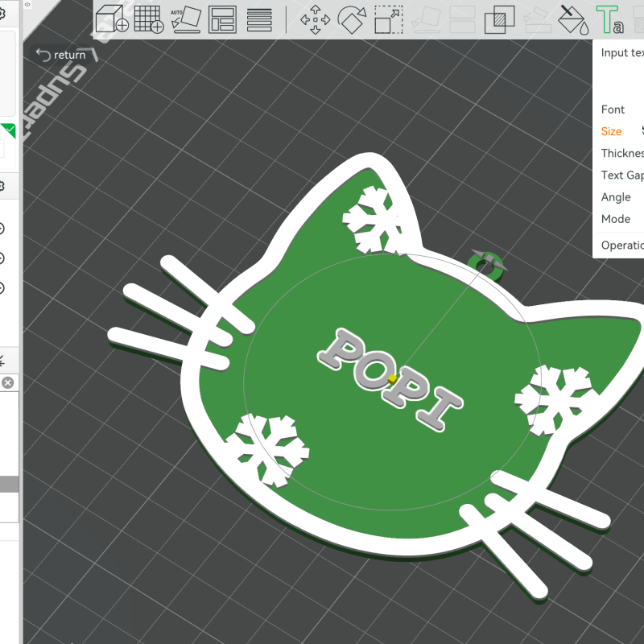Select the Rotate tool icon
Viewport: 644px width, 644px height.
tap(352, 19)
